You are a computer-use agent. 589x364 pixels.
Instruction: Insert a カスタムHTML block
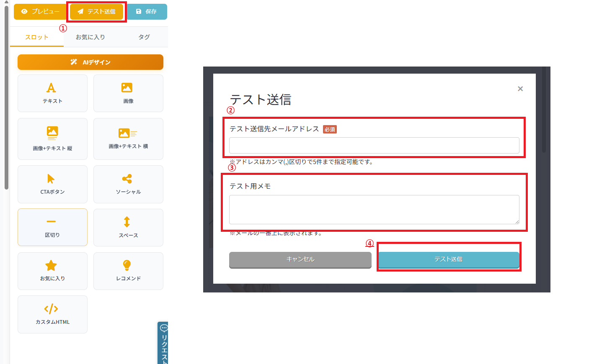tap(52, 314)
